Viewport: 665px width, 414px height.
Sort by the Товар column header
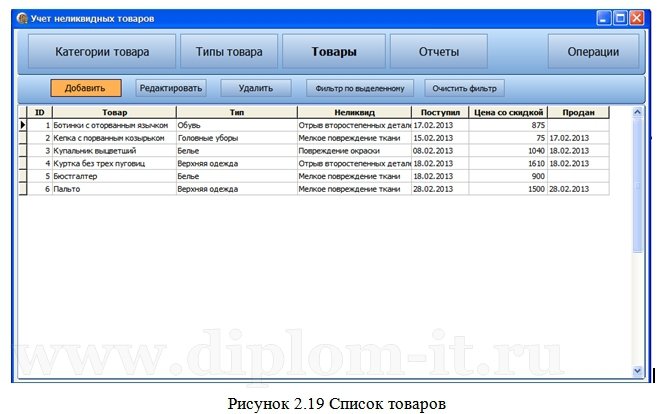pos(114,112)
